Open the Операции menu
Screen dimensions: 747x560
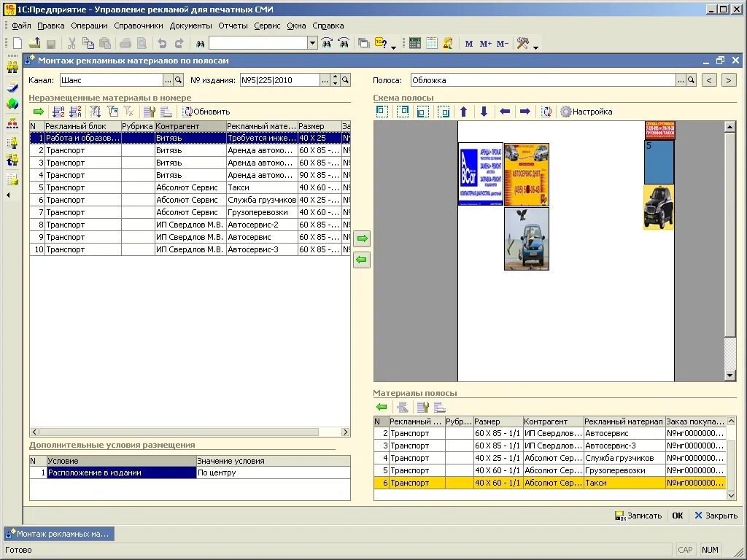[x=89, y=26]
